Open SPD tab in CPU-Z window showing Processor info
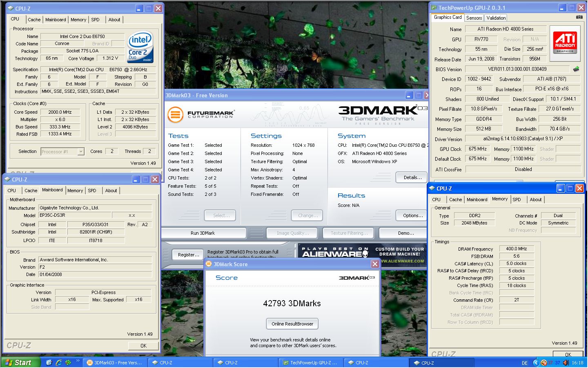 (95, 20)
